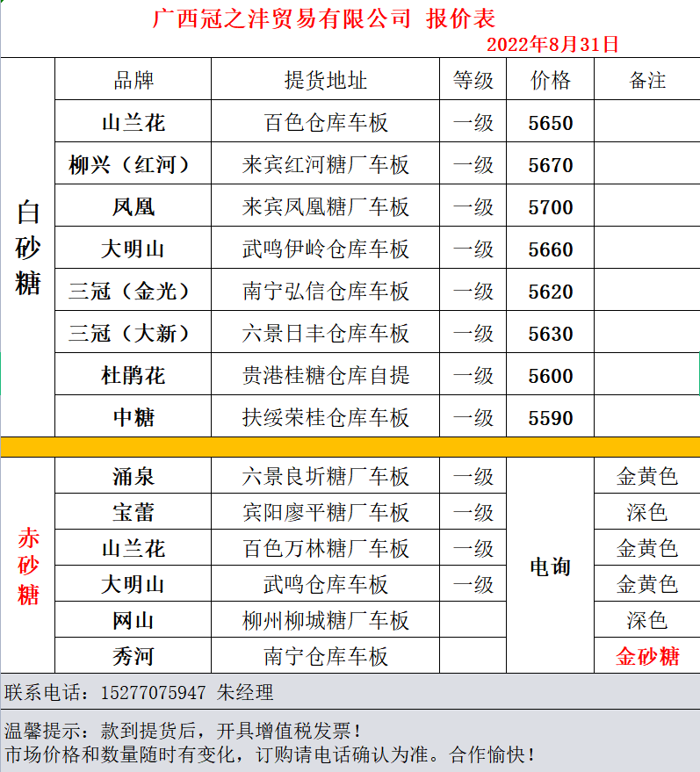Select the 提货地址 column header
The width and height of the screenshot is (700, 772).
325,81
